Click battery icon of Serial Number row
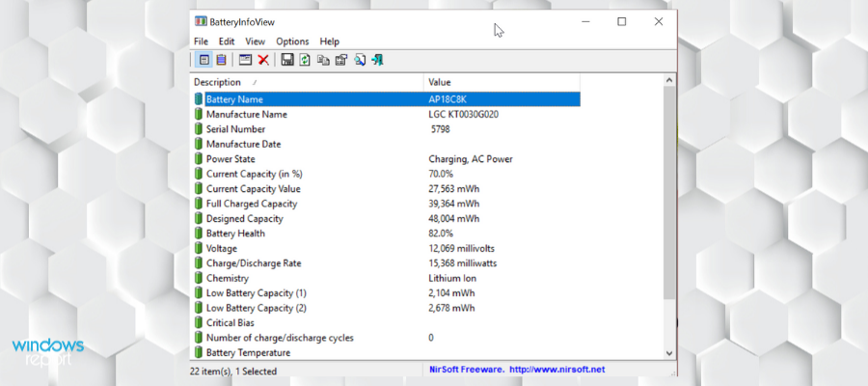The width and height of the screenshot is (868, 386). click(x=199, y=129)
